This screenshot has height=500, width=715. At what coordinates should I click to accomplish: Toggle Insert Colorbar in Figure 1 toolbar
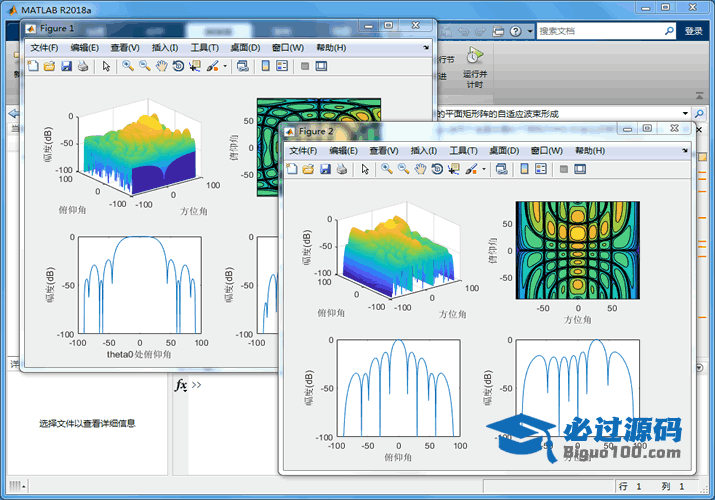click(265, 66)
